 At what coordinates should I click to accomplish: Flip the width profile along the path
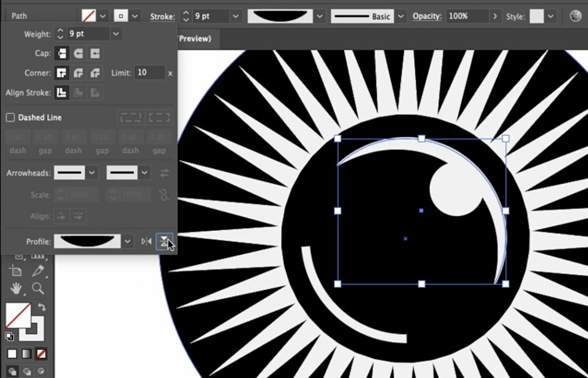click(x=146, y=242)
